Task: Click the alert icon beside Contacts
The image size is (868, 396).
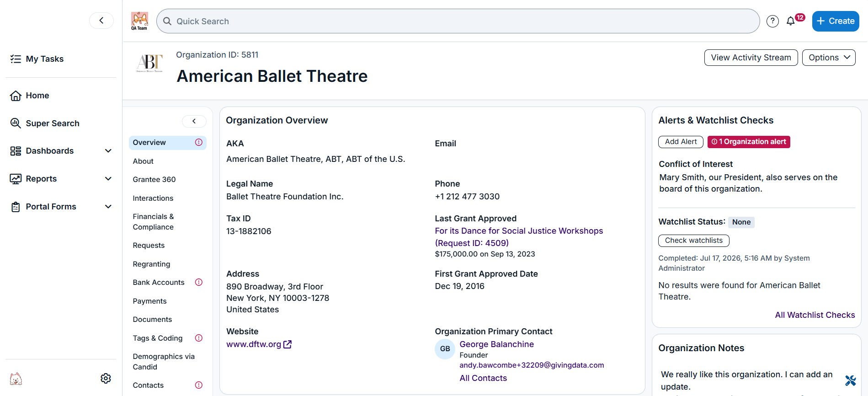Action: coord(199,385)
